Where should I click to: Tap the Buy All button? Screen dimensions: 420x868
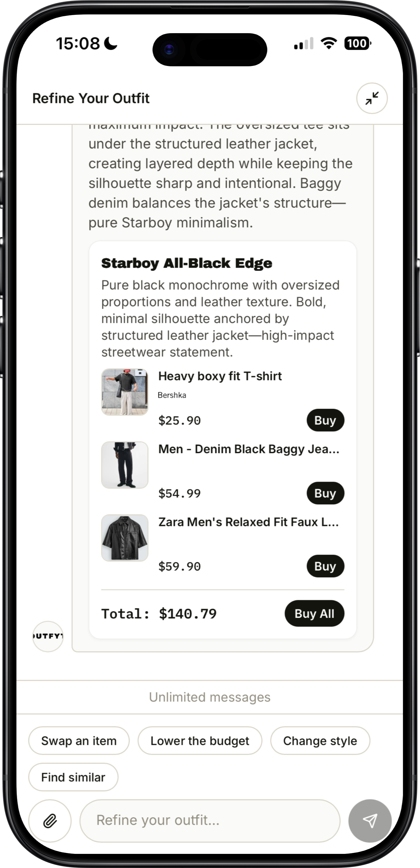point(314,613)
